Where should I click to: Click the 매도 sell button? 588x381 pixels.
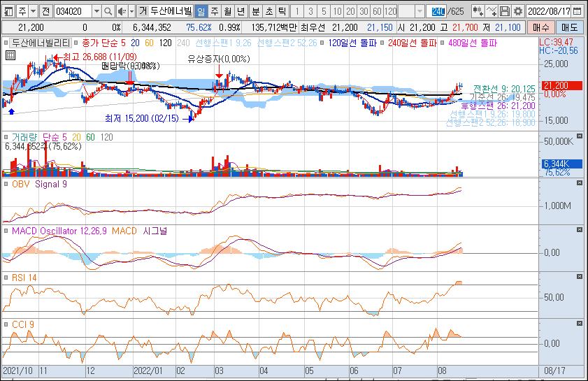pos(569,27)
